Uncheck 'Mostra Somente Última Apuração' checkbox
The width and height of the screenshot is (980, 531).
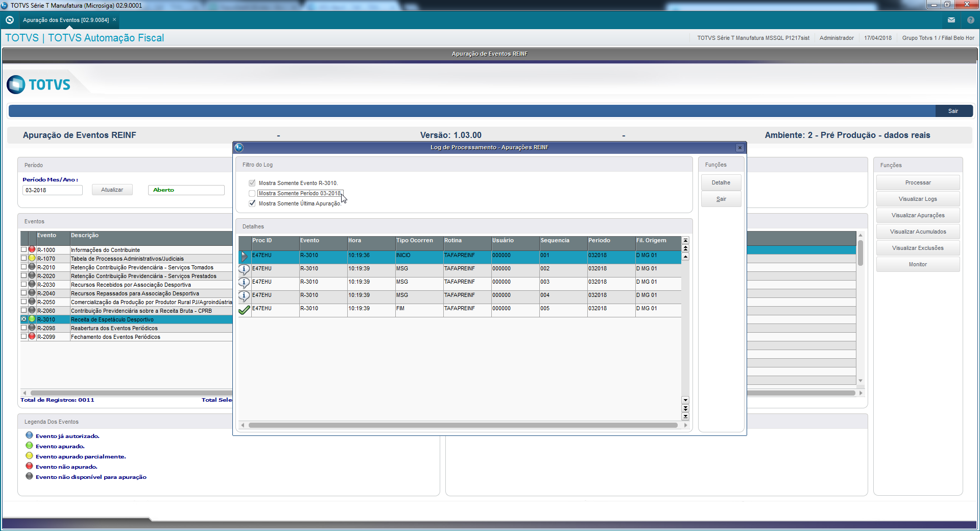pos(252,203)
